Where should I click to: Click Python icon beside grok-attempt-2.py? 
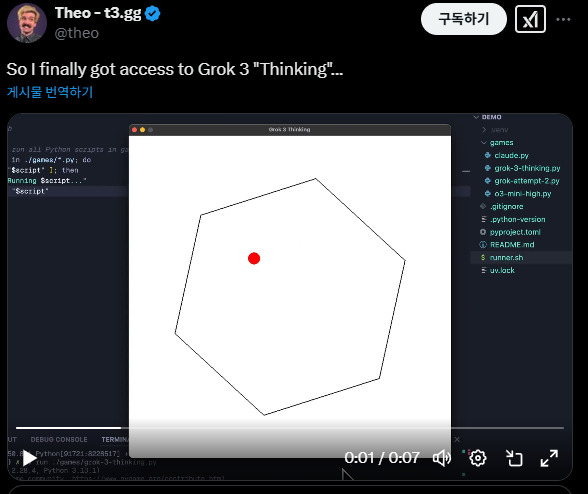pos(488,181)
